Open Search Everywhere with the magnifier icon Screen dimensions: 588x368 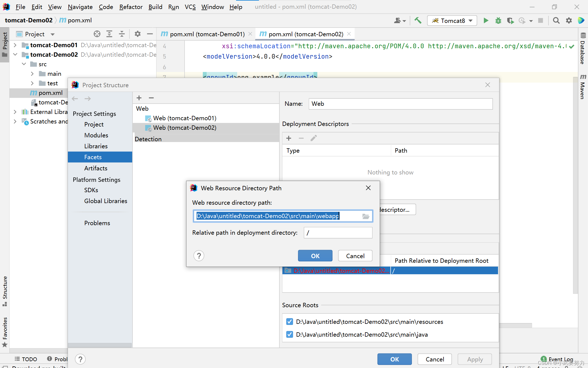click(556, 21)
